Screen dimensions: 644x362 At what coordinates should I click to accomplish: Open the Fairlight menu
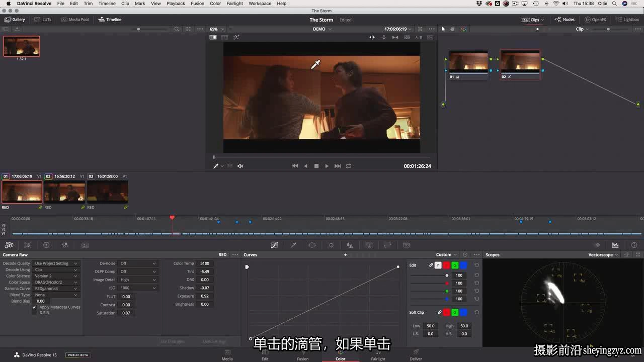point(234,4)
